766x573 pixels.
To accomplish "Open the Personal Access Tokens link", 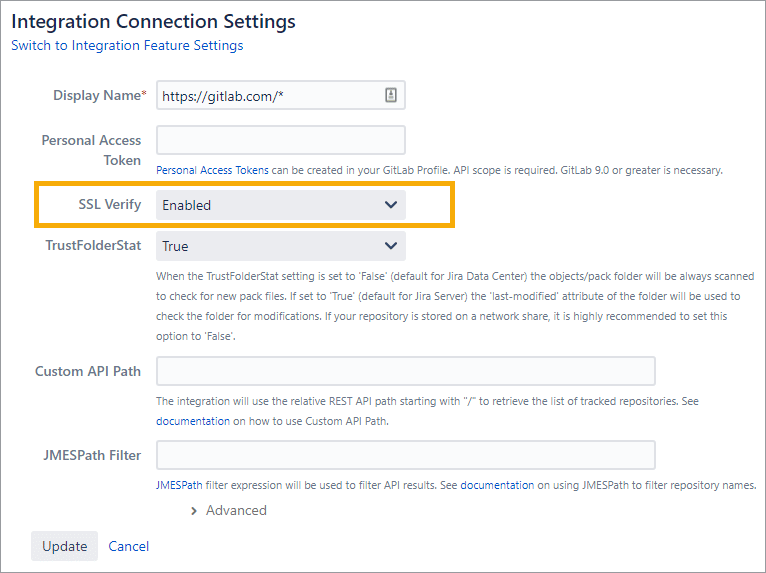I will (x=212, y=170).
